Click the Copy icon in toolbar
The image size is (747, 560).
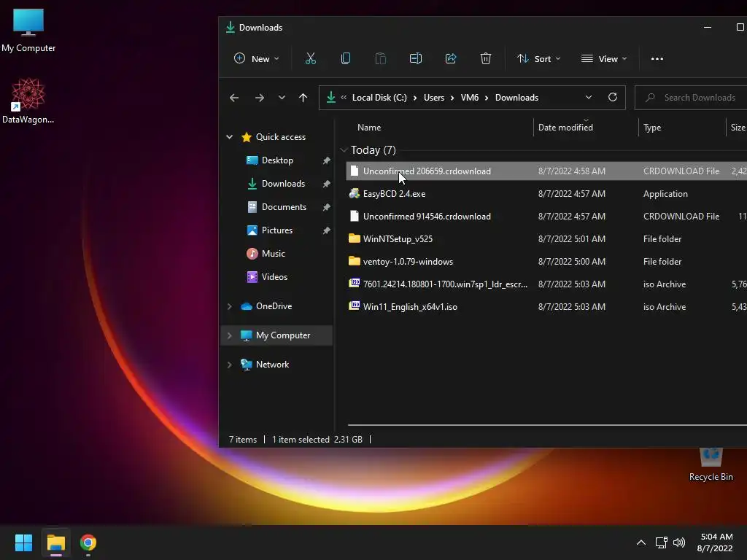(346, 58)
